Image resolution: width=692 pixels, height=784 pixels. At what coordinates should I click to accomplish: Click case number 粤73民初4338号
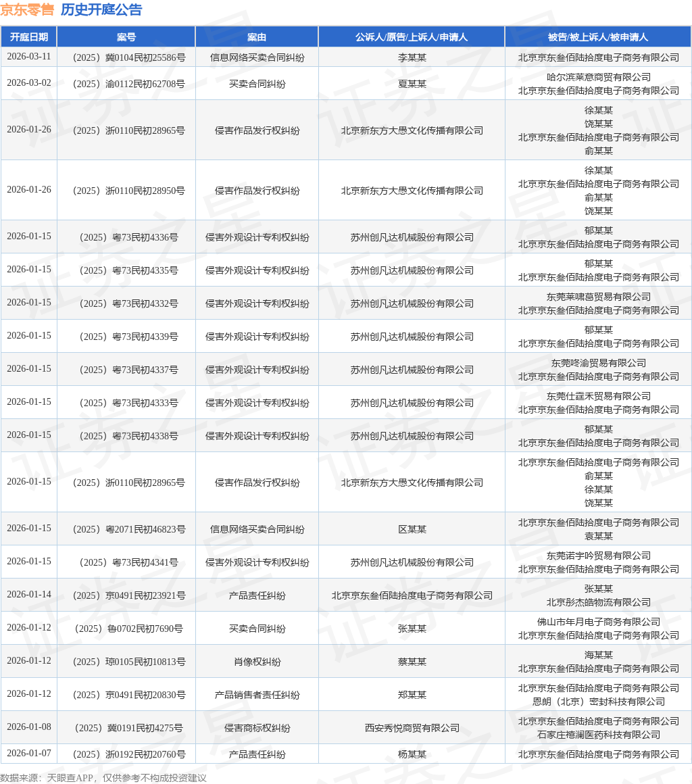(129, 436)
